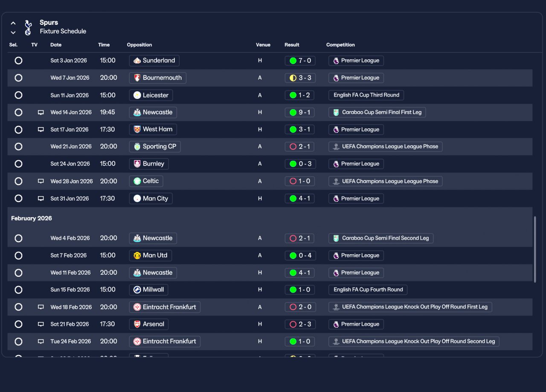Click the February 2026 month heading

point(32,218)
